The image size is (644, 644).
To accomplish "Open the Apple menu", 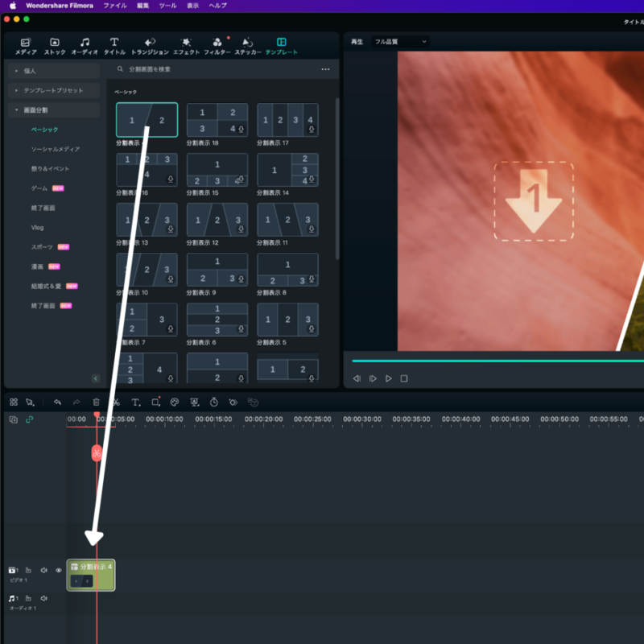I will (x=13, y=6).
